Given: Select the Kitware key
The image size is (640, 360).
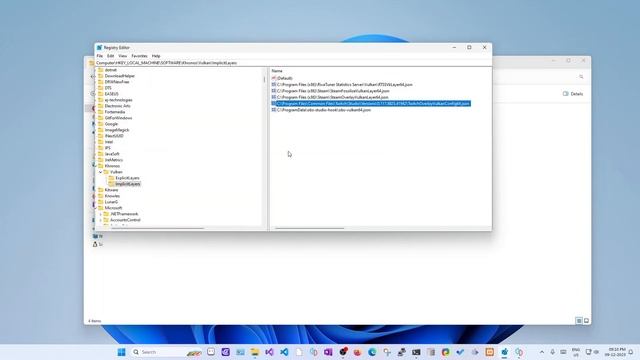Looking at the screenshot, I should coord(111,190).
